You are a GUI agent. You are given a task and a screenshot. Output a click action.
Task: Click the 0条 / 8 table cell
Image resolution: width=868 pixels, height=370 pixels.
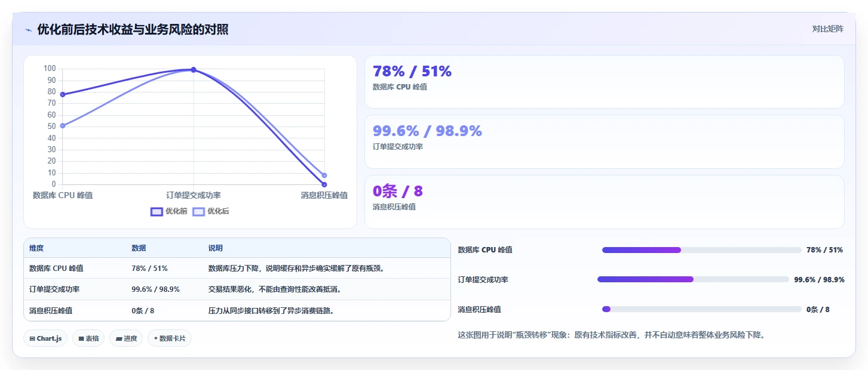[x=143, y=310]
